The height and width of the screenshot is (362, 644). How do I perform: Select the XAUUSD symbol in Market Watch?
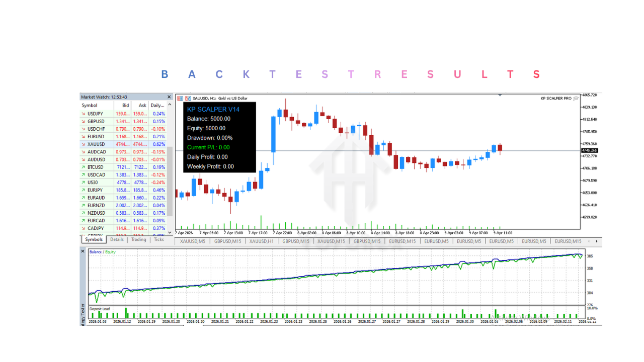click(96, 144)
